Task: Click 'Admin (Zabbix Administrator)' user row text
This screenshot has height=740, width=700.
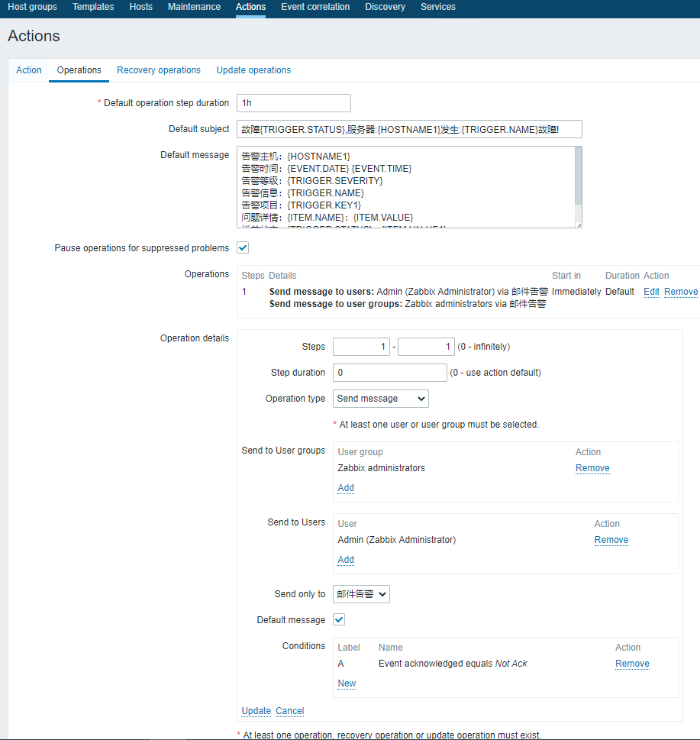Action: click(397, 540)
